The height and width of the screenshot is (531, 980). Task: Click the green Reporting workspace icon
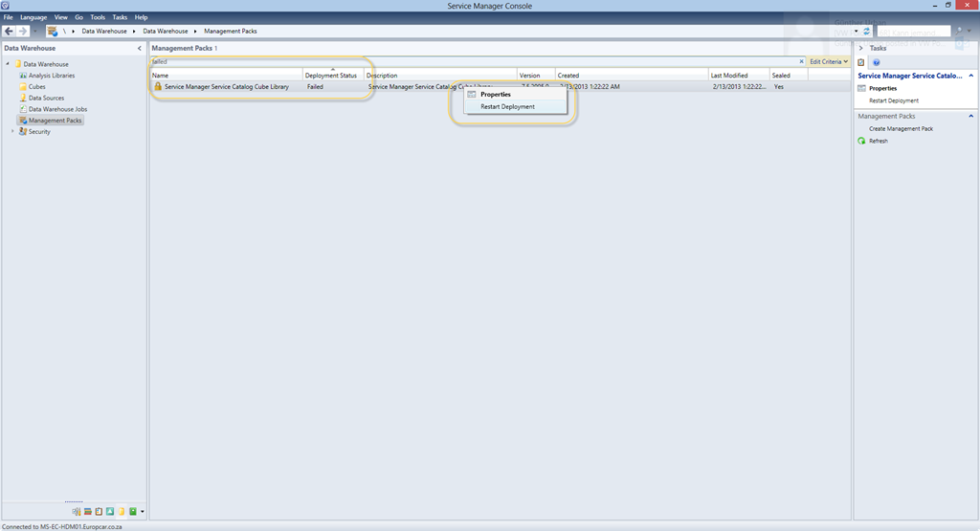133,512
